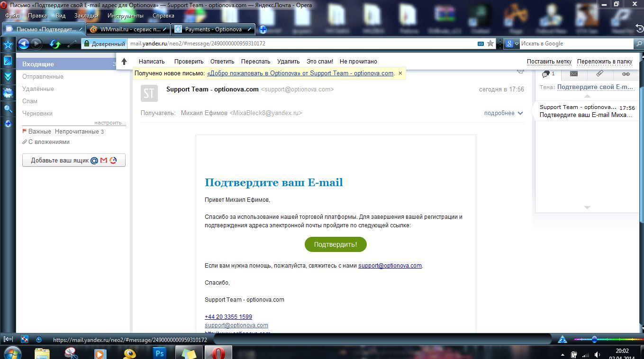Open the Спам folder
Image resolution: width=644 pixels, height=359 pixels.
(x=30, y=101)
